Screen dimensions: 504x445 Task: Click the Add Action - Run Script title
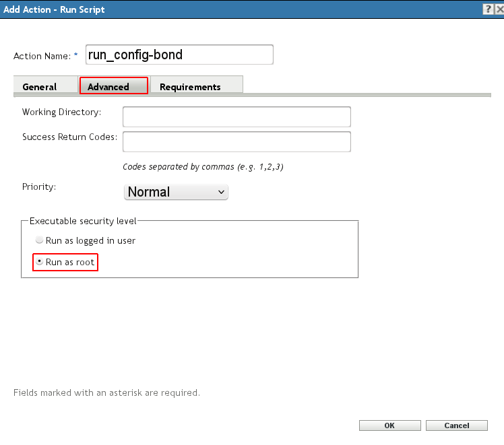click(x=55, y=9)
